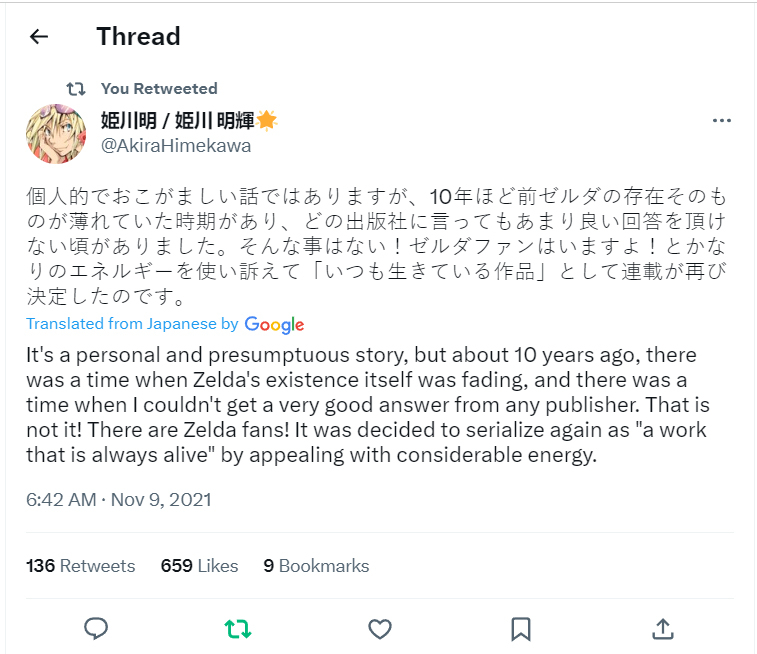
Task: View the 659 Likes list
Action: click(x=199, y=566)
